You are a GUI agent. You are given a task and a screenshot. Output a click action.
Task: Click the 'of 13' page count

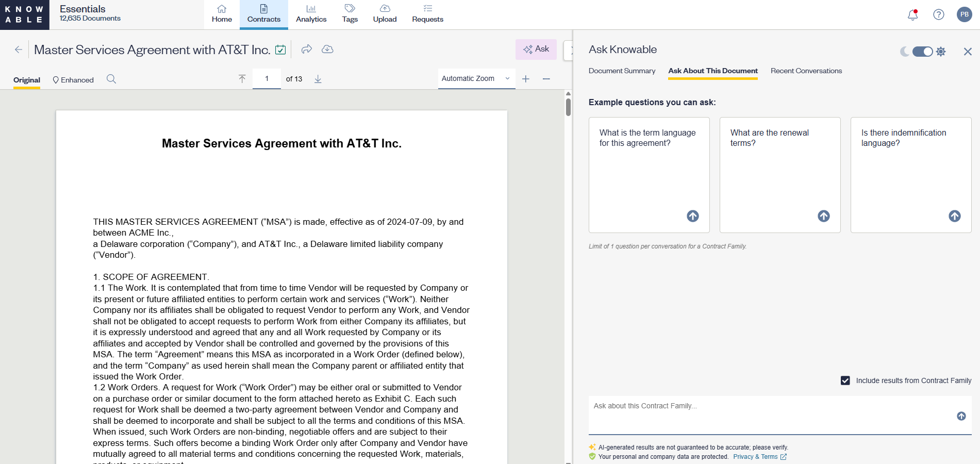coord(294,79)
